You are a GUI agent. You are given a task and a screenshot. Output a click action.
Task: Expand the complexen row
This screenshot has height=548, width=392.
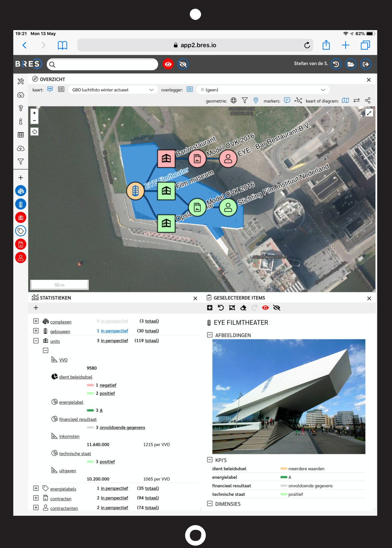(36, 321)
